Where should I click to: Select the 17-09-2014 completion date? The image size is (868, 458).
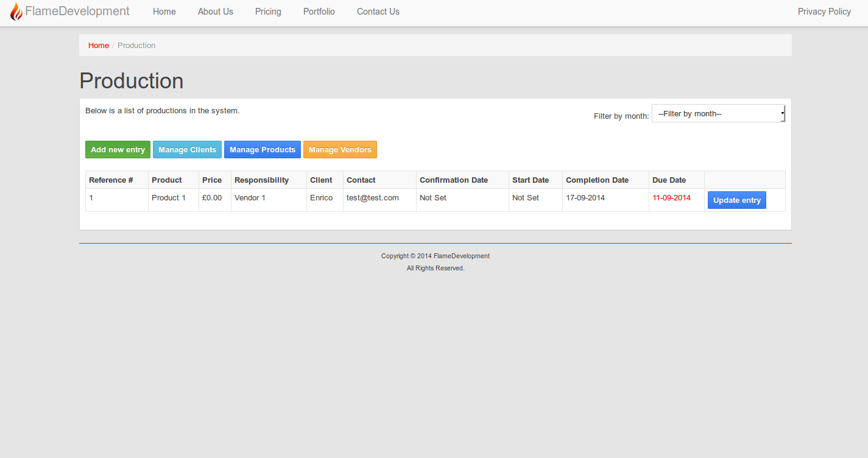pyautogui.click(x=585, y=198)
